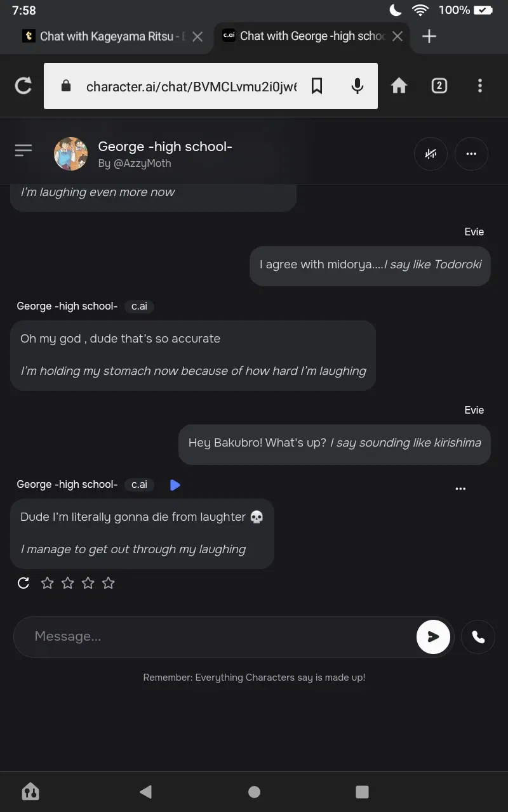
Task: Send the message with the arrow button
Action: pos(433,637)
